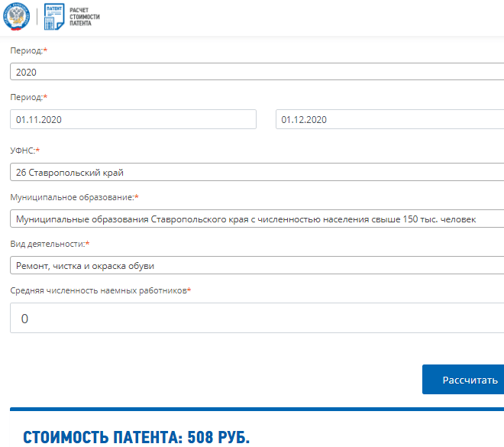Viewport: 504px width, 447px height.
Task: Open the Муниципальное образование dropdown
Action: point(257,219)
